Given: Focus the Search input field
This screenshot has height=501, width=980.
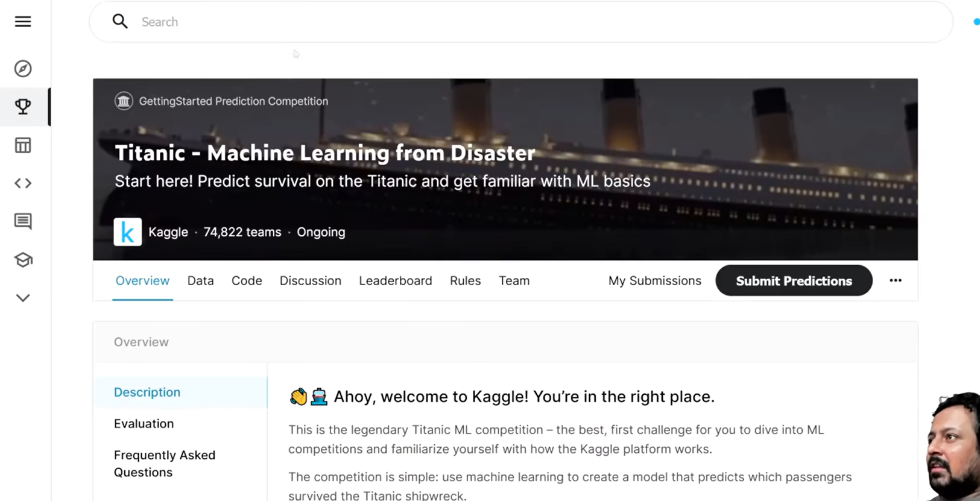Looking at the screenshot, I should (521, 22).
